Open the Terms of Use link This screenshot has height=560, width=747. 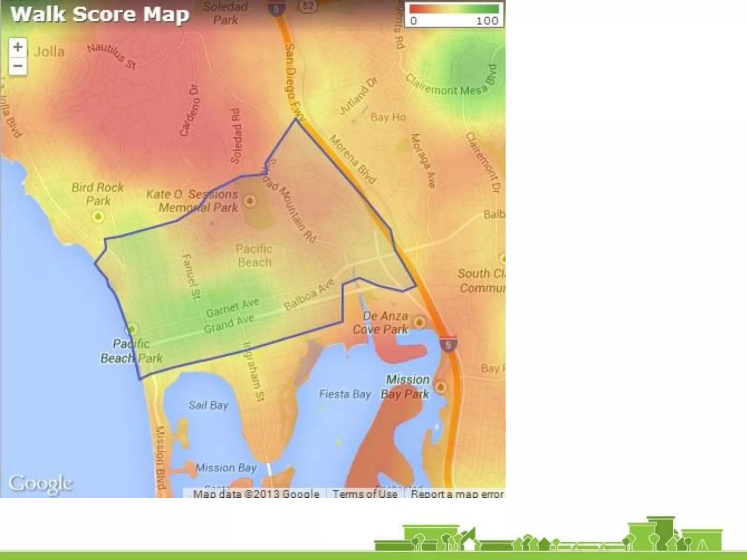365,494
